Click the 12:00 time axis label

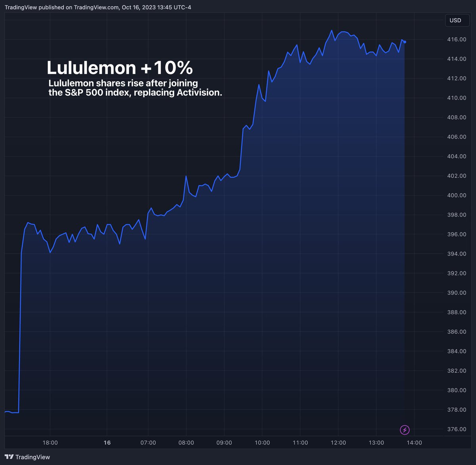pos(338,443)
